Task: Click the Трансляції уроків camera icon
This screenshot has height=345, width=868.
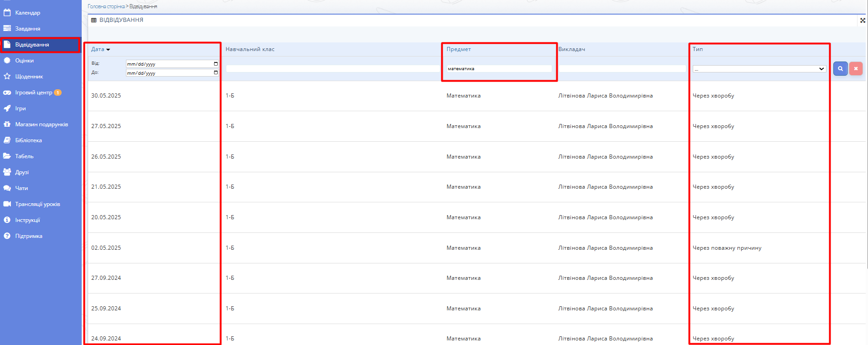Action: tap(7, 204)
